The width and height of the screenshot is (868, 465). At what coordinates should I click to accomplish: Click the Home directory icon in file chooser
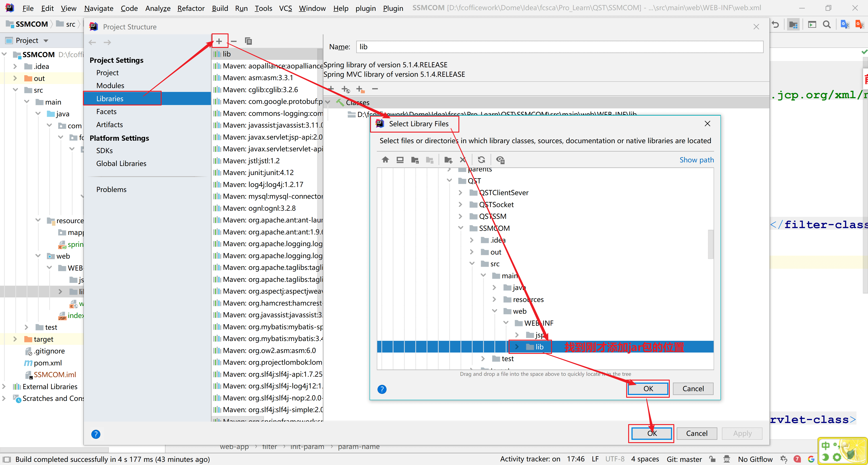click(x=385, y=160)
